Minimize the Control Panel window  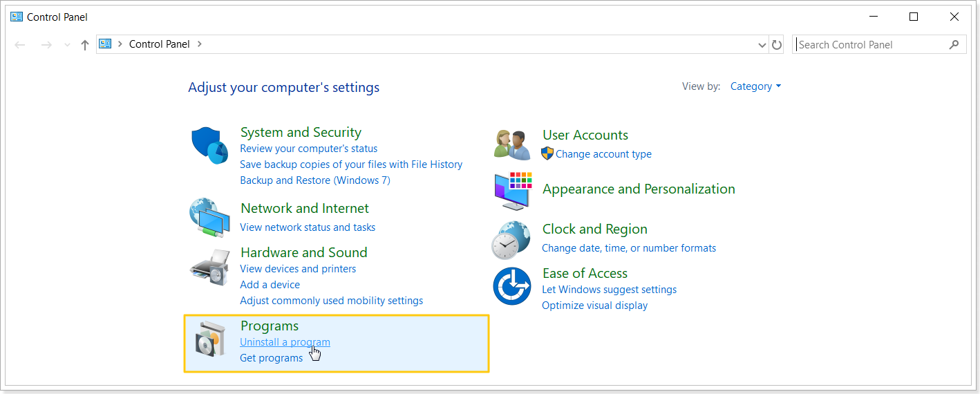(874, 17)
